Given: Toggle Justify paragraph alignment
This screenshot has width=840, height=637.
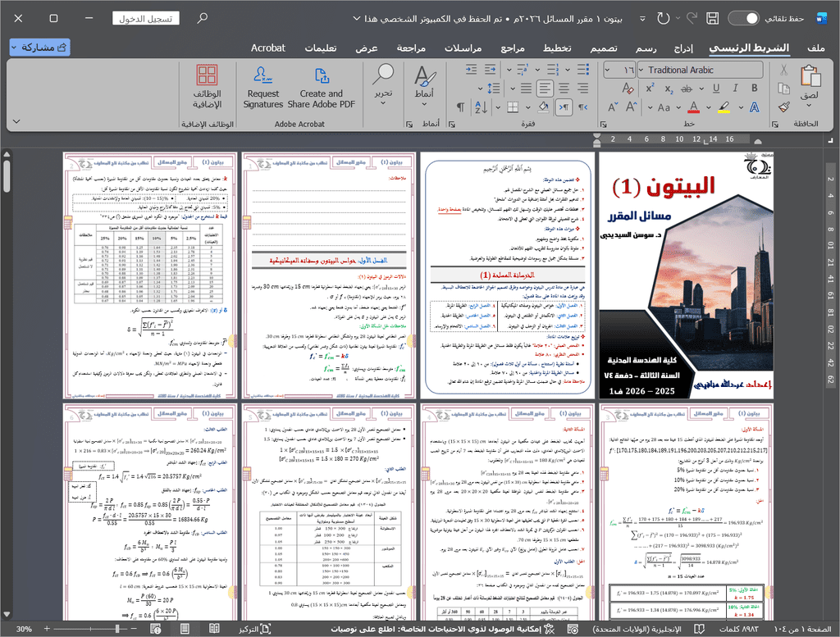Looking at the screenshot, I should 527,89.
